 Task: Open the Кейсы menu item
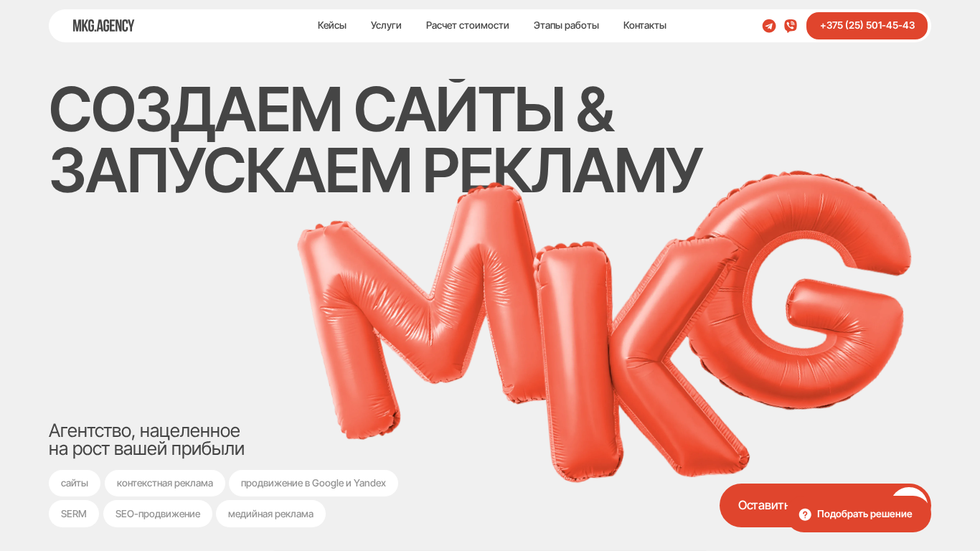332,26
